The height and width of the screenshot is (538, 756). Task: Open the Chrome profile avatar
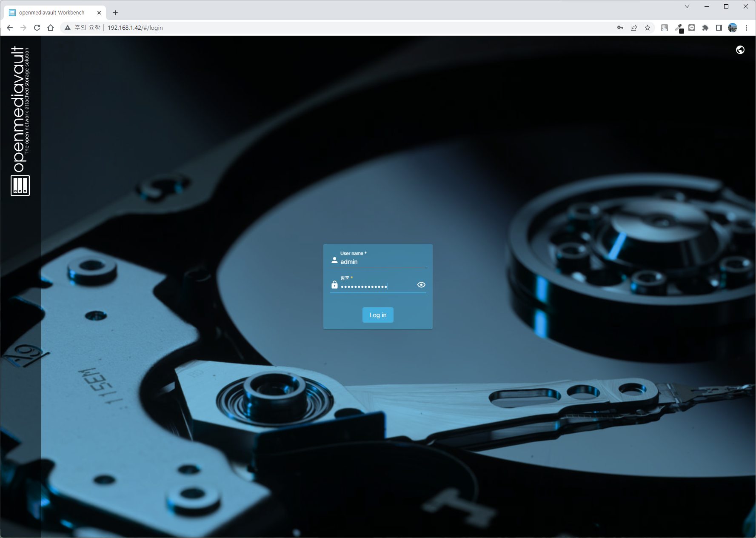[733, 28]
